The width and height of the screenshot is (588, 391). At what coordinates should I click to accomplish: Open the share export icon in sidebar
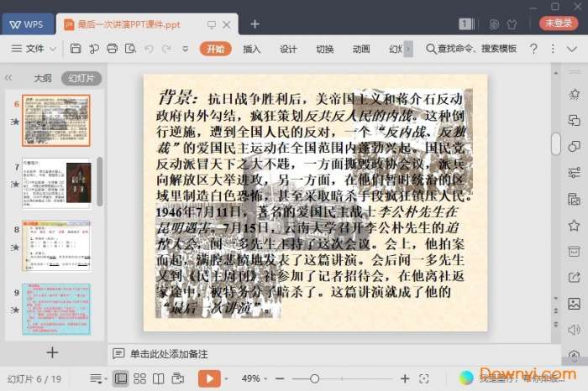574,277
